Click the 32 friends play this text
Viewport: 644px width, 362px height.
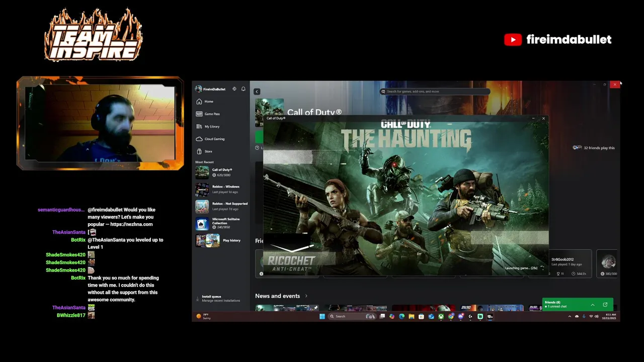(x=599, y=148)
